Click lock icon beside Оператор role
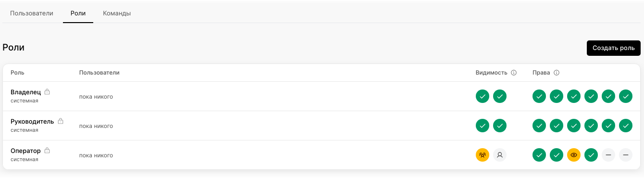 (x=47, y=151)
